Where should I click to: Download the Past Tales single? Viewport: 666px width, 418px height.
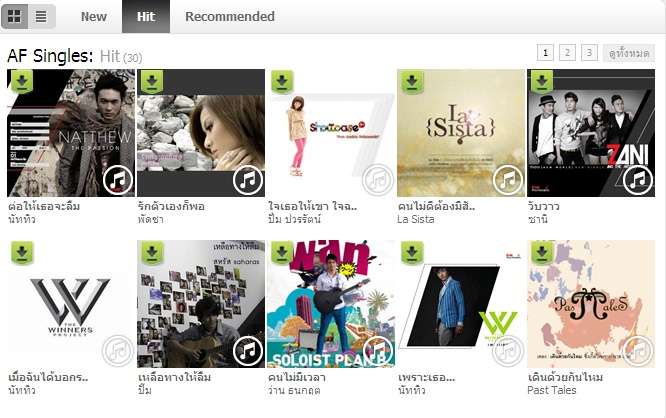pyautogui.click(x=542, y=253)
